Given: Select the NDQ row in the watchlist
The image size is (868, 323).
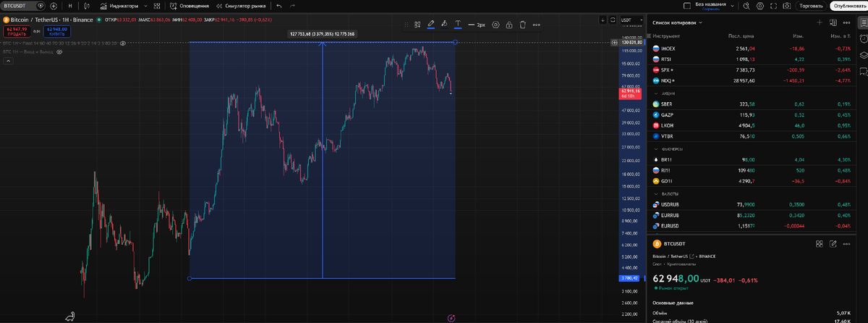Looking at the screenshot, I should [x=752, y=80].
